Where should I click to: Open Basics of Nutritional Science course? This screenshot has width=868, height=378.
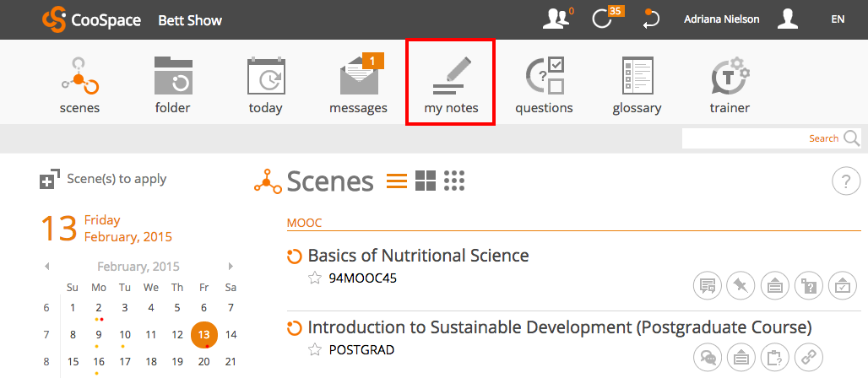pos(418,256)
